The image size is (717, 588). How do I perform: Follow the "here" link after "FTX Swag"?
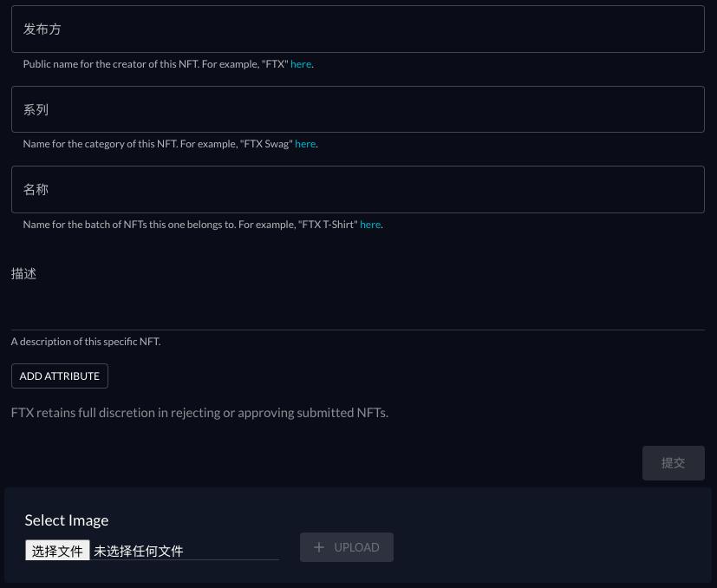tap(305, 144)
